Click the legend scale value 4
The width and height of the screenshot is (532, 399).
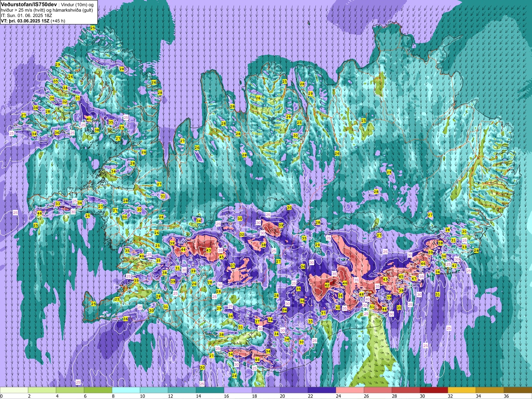coord(57,396)
